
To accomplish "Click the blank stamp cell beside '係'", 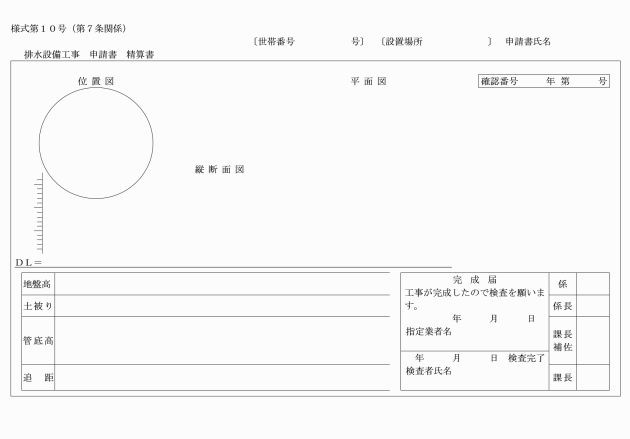I will tap(593, 284).
